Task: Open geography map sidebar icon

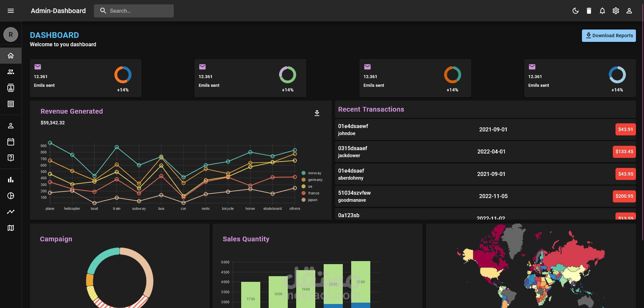Action: pos(11,228)
